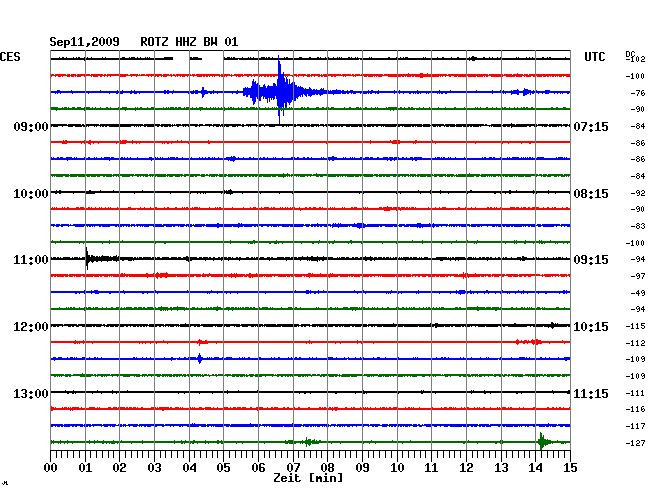Click the "12:00" local time label
The image size is (650, 494).
coord(31,327)
